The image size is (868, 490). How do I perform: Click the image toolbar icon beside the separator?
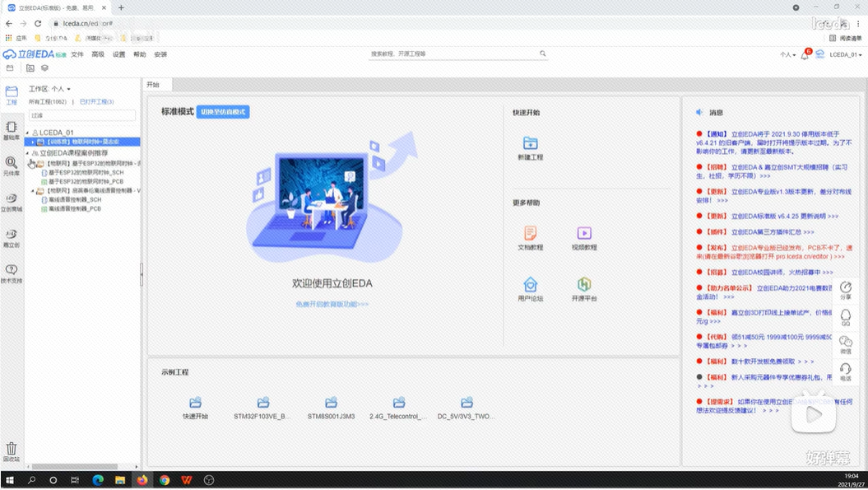click(x=30, y=68)
